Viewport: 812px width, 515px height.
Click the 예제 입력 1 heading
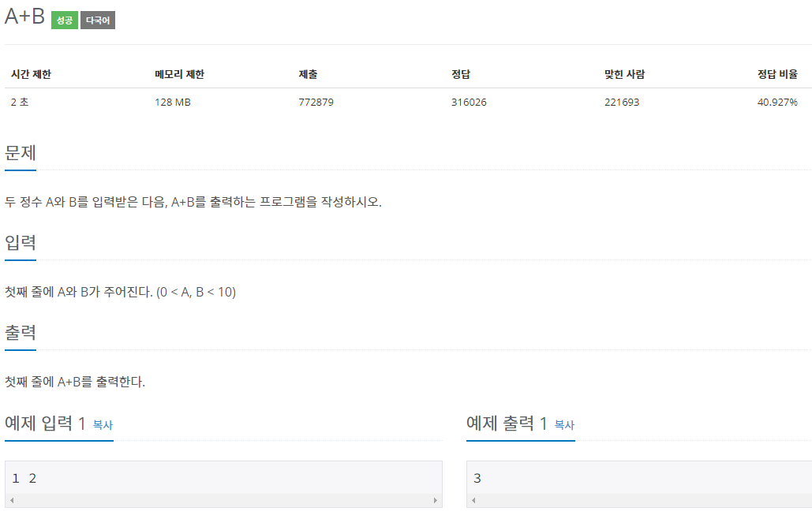pyautogui.click(x=45, y=424)
